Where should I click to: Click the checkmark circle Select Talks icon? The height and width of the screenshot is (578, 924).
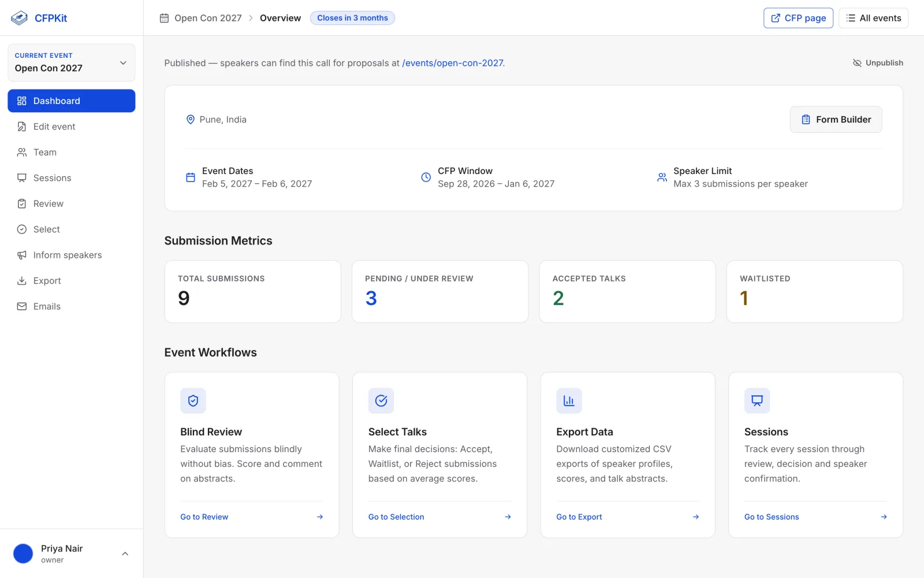(381, 401)
